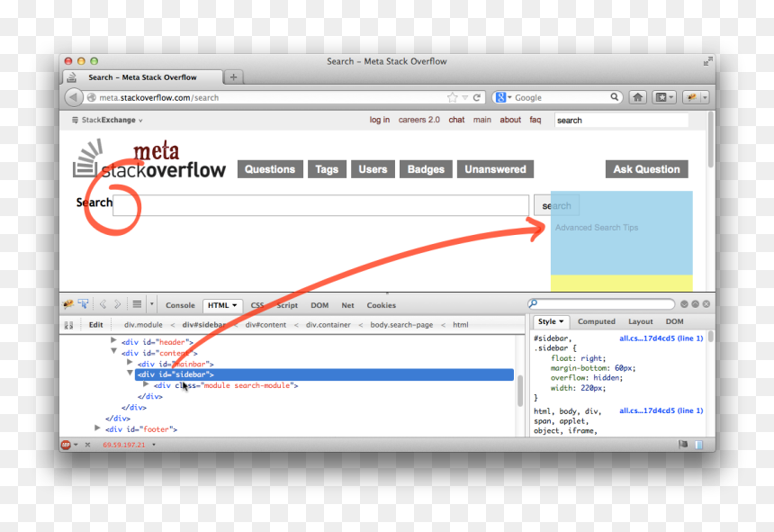
Task: Bookmark page with the star icon
Action: [x=452, y=98]
